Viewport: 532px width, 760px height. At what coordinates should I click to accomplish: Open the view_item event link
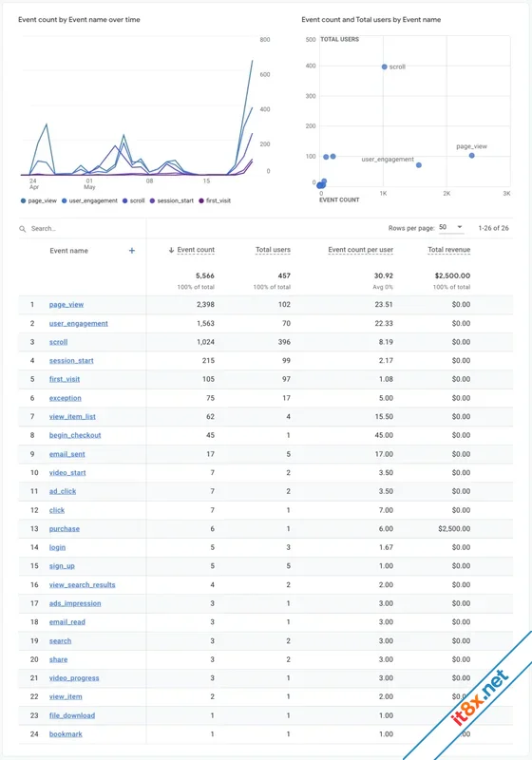(x=66, y=696)
